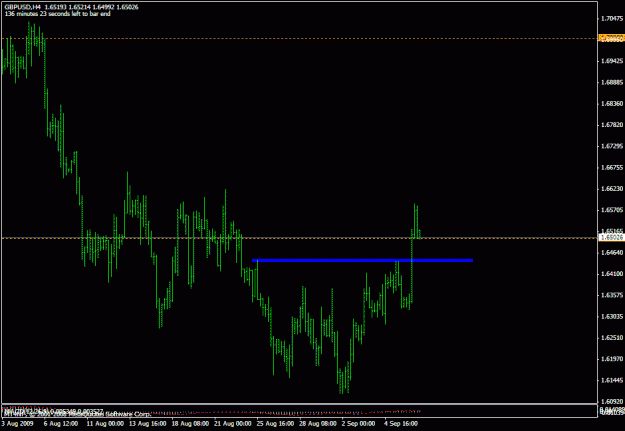Image resolution: width=625 pixels, height=431 pixels.
Task: Click the 1.65705 price axis label
Action: pyautogui.click(x=612, y=210)
